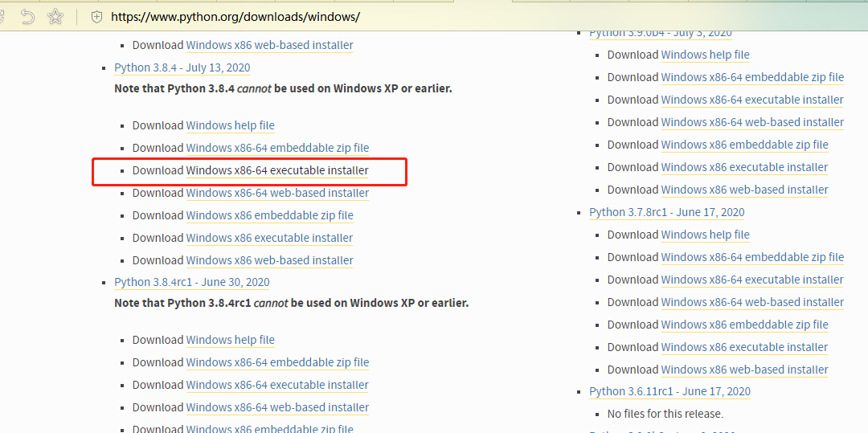Screen dimensions: 868x433
Task: Open the Python 3.6.11rc1 - June 17, 2020 release link
Action: [x=669, y=391]
